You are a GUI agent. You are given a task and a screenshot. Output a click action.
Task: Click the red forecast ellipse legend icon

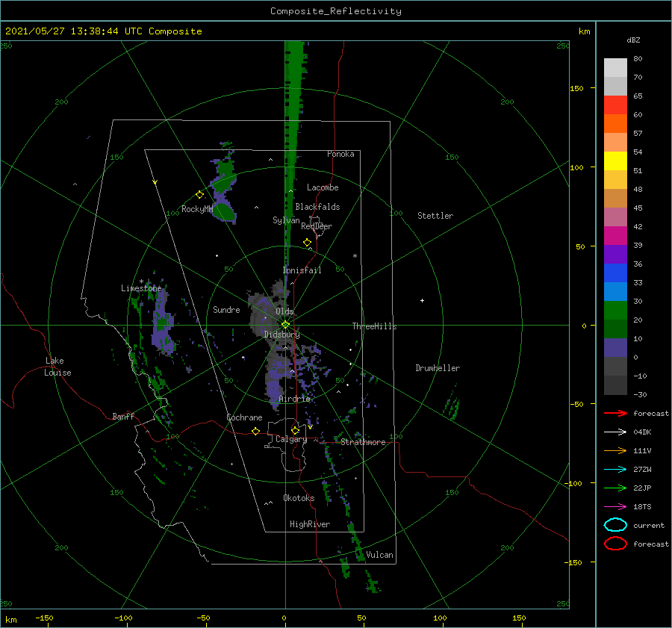615,544
